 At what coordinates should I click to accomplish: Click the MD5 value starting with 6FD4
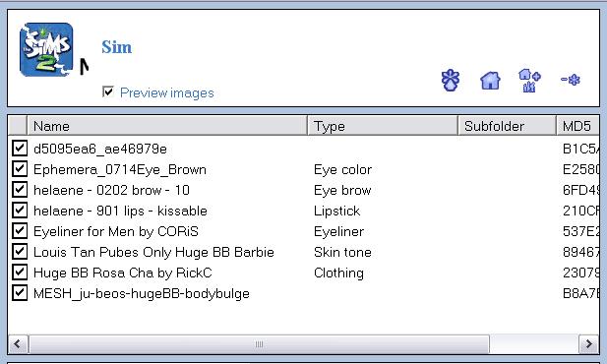point(580,190)
